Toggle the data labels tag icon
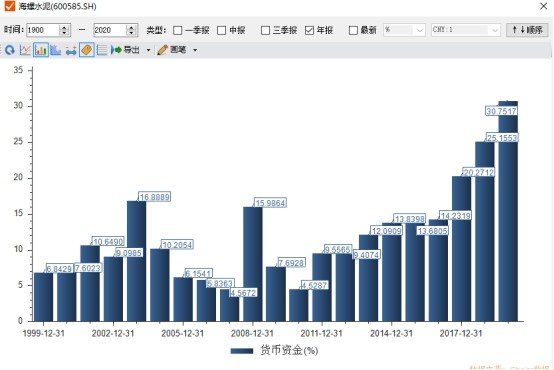This screenshot has height=370, width=554. point(87,50)
